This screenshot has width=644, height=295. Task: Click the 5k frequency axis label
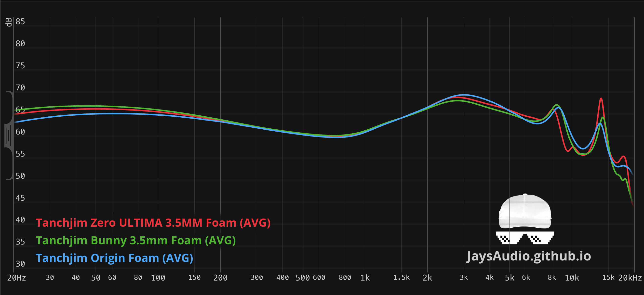510,278
